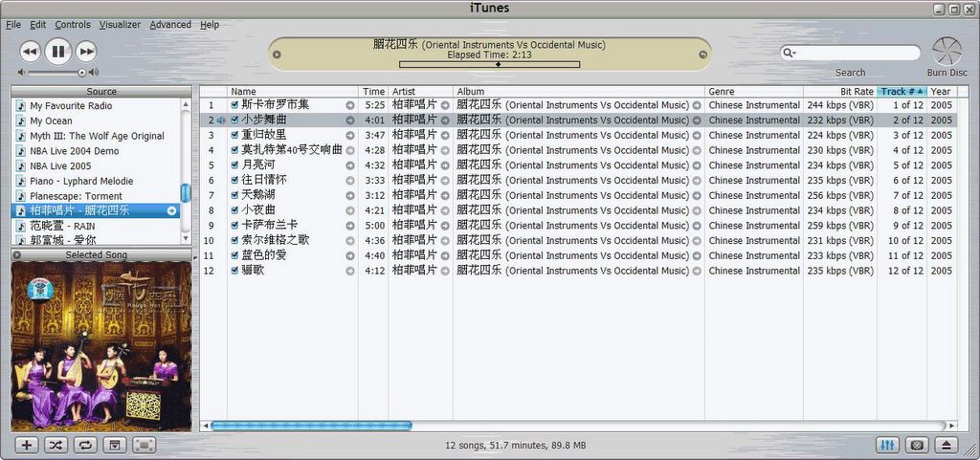The width and height of the screenshot is (980, 460).
Task: Sort by the Year column header
Action: point(942,91)
